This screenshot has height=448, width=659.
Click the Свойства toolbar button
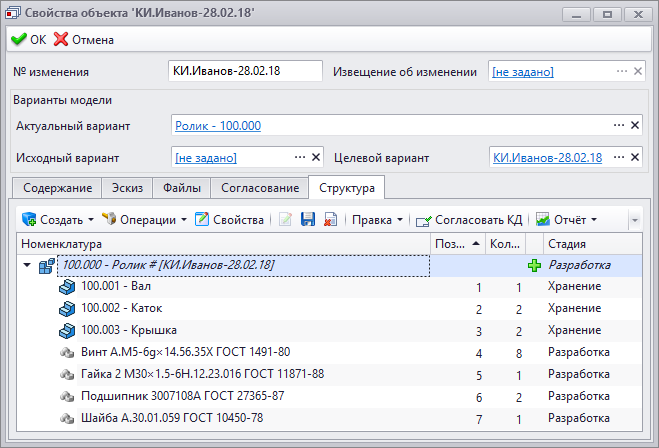[229, 219]
